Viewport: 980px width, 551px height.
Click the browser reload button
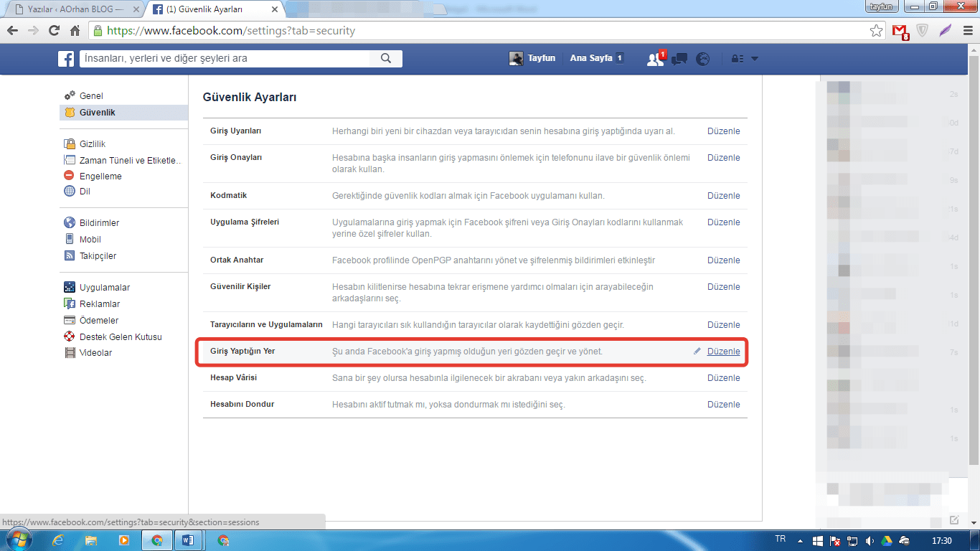[54, 31]
